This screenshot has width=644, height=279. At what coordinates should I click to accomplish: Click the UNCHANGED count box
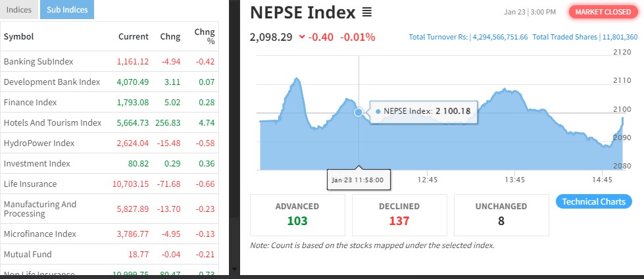click(x=501, y=215)
